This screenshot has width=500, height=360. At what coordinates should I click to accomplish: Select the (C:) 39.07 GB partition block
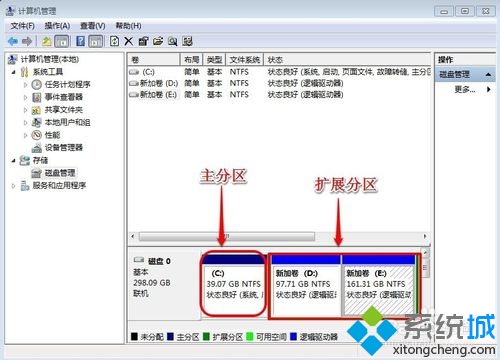point(233,284)
